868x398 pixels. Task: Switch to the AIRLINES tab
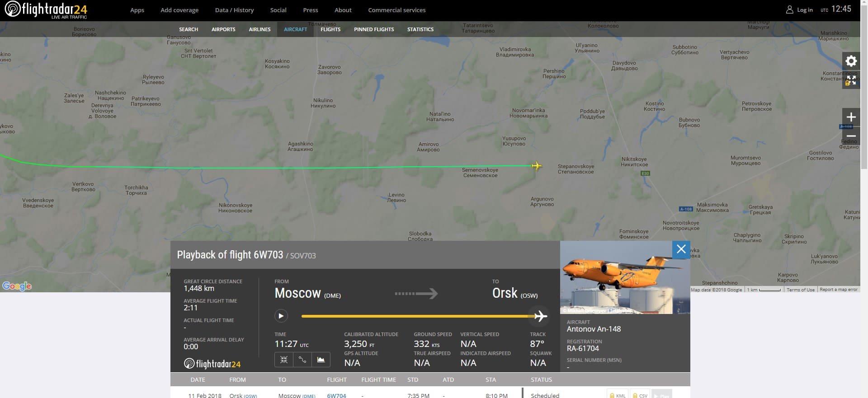(x=259, y=29)
